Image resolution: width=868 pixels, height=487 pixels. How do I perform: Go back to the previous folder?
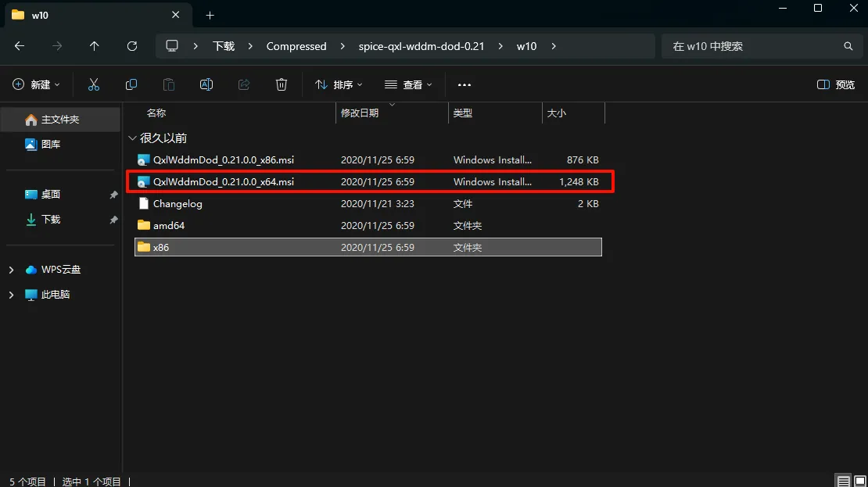(20, 46)
